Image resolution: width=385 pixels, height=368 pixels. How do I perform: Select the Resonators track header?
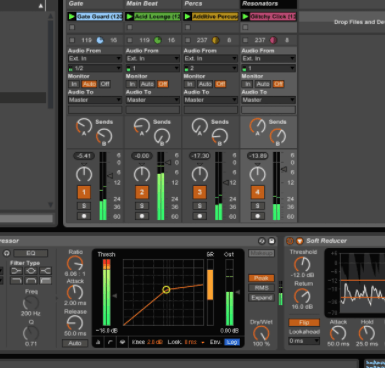tap(268, 4)
